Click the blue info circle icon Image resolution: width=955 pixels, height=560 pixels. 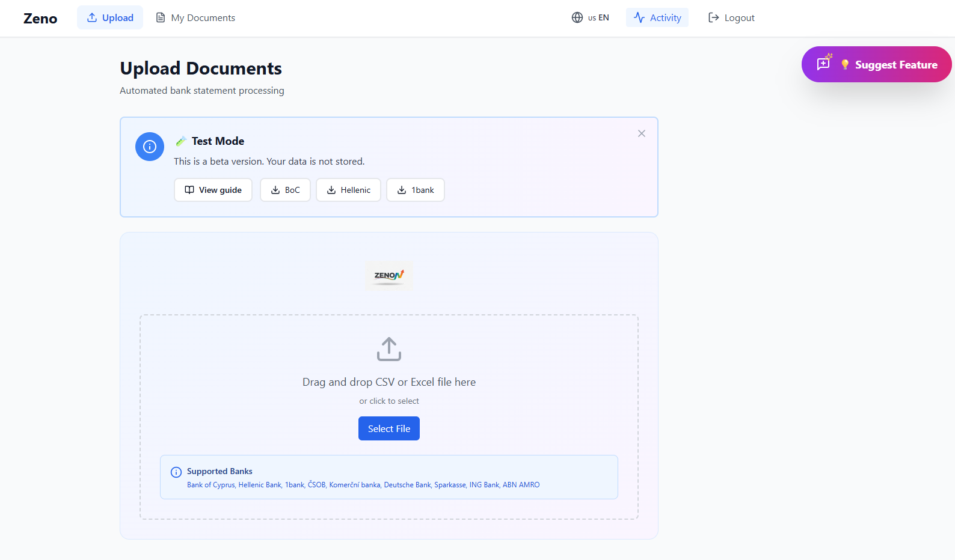(x=150, y=147)
